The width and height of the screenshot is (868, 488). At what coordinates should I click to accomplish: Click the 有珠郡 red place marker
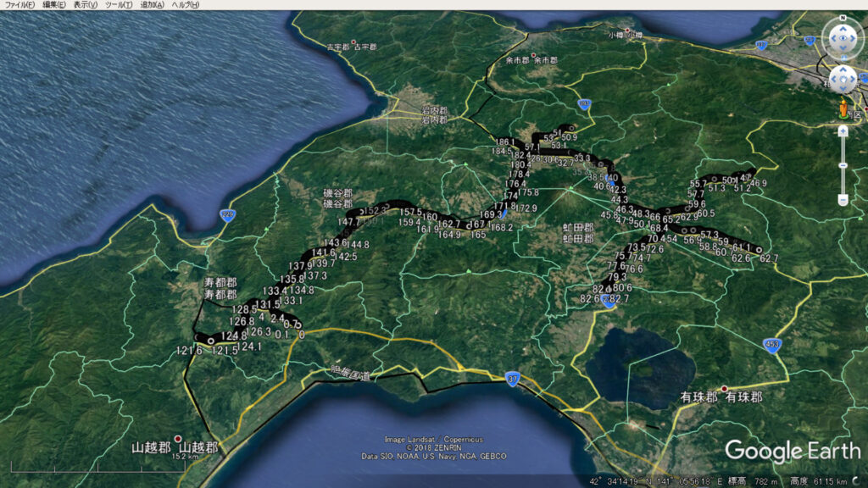pyautogui.click(x=724, y=389)
